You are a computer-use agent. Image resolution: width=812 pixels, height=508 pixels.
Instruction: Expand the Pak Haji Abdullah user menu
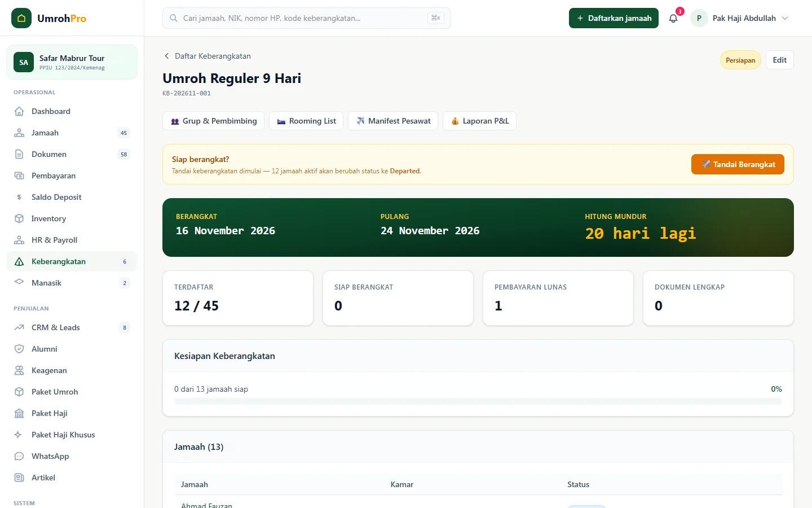(740, 18)
